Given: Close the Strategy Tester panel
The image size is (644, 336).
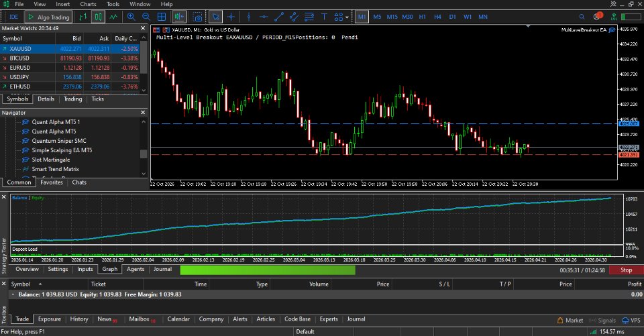Looking at the screenshot, I should tap(4, 197).
